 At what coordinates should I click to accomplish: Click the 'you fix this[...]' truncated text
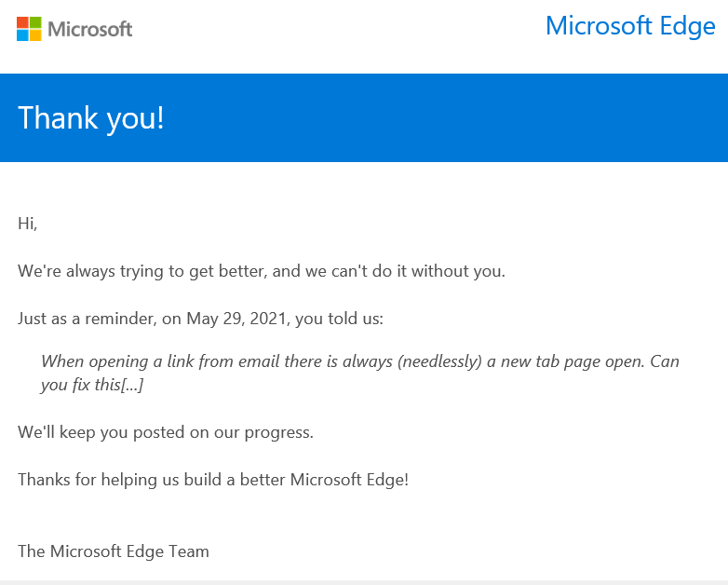pos(92,386)
